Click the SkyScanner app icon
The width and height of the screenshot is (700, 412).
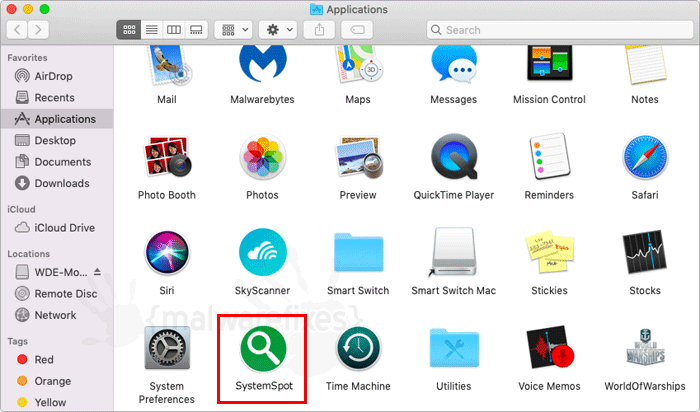click(262, 252)
